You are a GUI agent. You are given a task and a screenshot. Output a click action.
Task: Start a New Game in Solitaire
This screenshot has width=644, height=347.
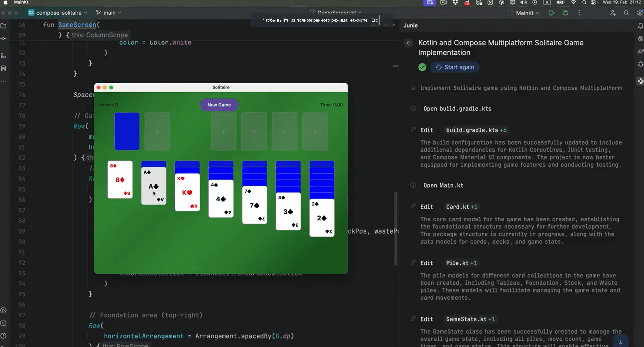[219, 105]
